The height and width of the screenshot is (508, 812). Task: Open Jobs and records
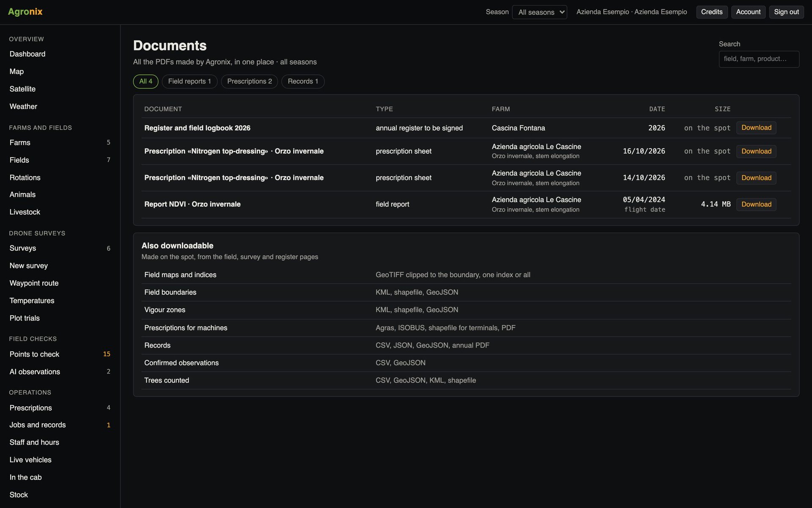(60, 425)
